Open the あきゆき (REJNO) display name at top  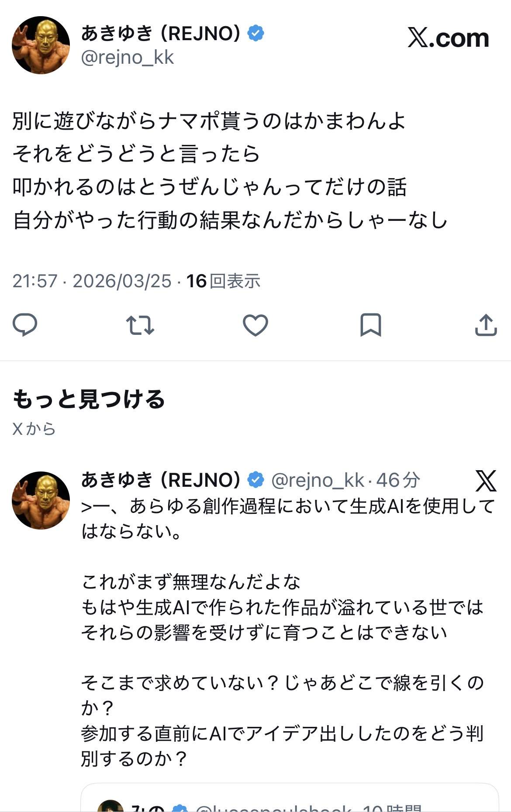[161, 34]
